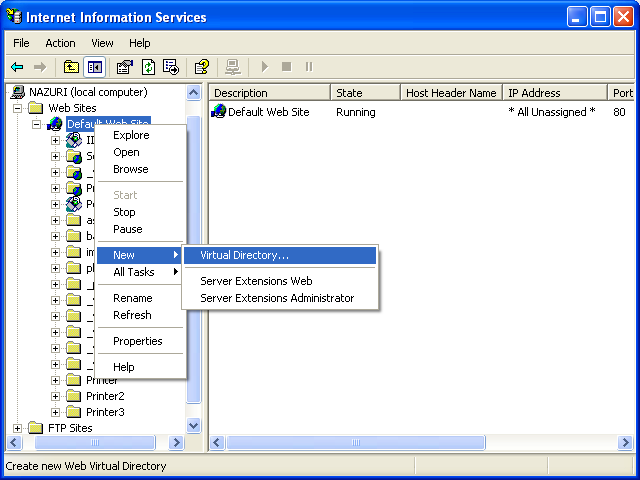
Task: Sort by the IP Address column header
Action: pyautogui.click(x=555, y=93)
